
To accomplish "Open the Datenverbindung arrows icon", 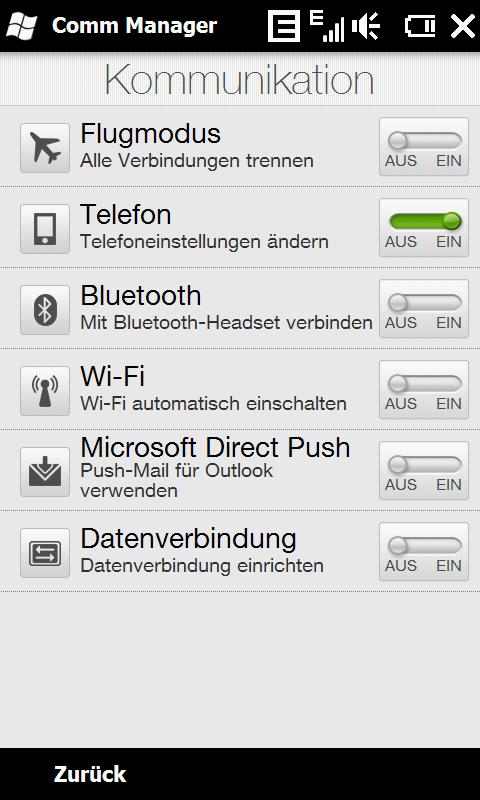I will click(45, 553).
